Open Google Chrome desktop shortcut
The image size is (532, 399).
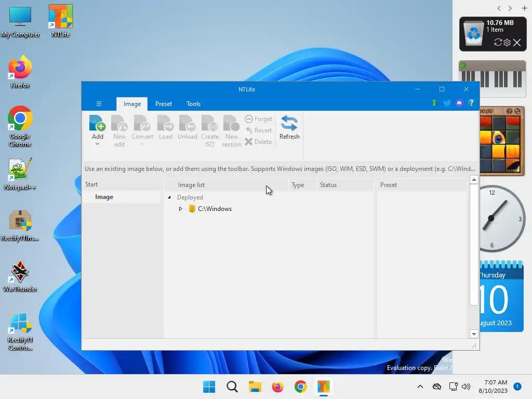pos(20,126)
